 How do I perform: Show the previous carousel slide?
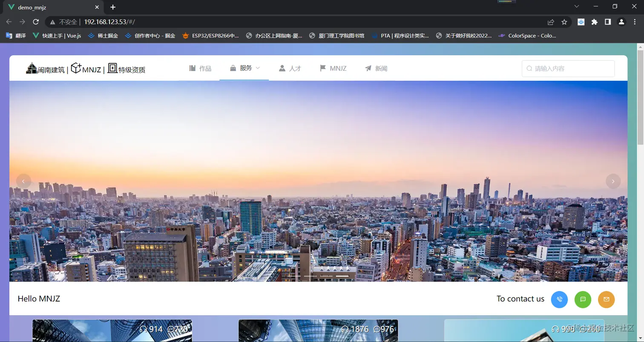23,181
